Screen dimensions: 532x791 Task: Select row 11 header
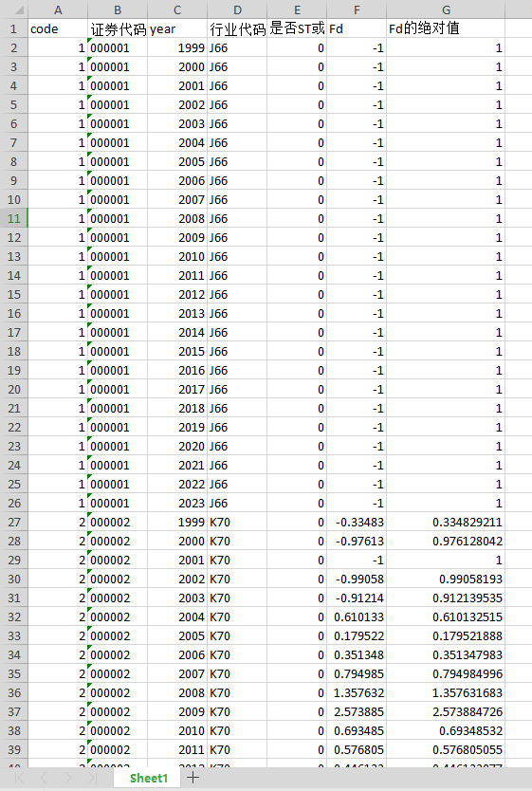click(13, 218)
